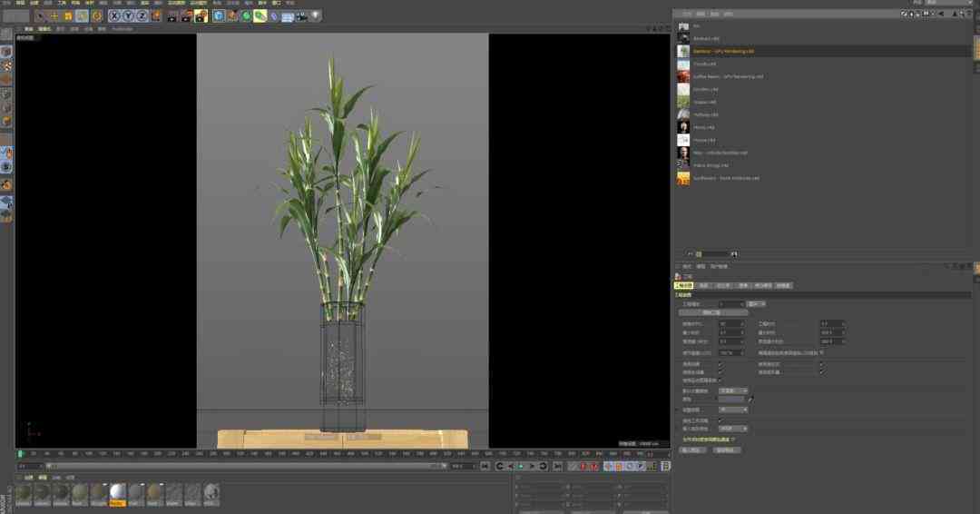980x514 pixels.
Task: Click checkerboard texture mode icon in left palette
Action: click(6, 65)
